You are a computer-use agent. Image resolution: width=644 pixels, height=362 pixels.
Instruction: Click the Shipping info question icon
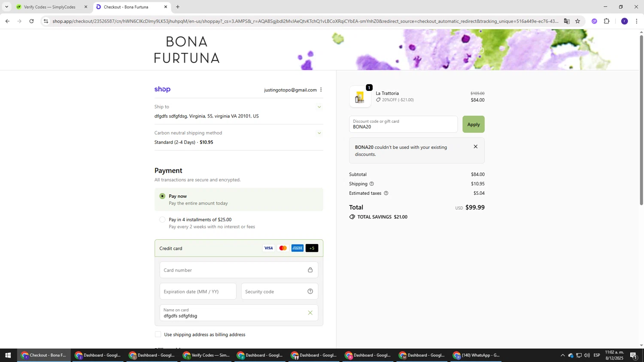372,184
